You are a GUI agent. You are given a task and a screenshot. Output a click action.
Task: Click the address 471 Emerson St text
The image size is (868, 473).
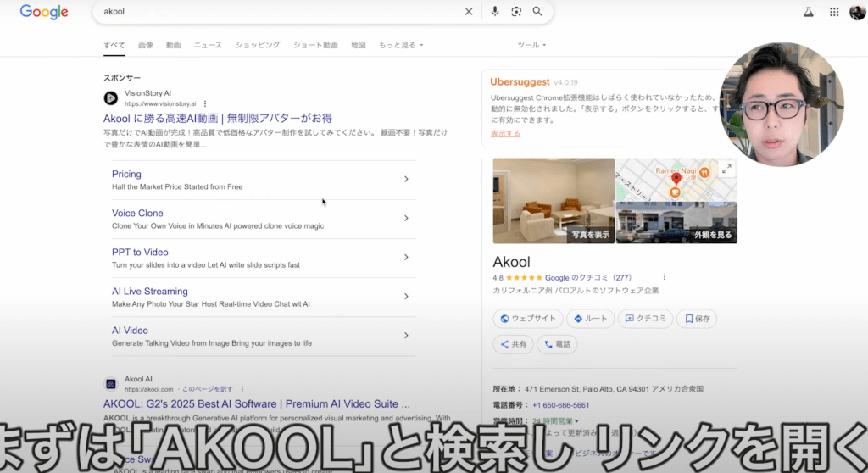(614, 389)
